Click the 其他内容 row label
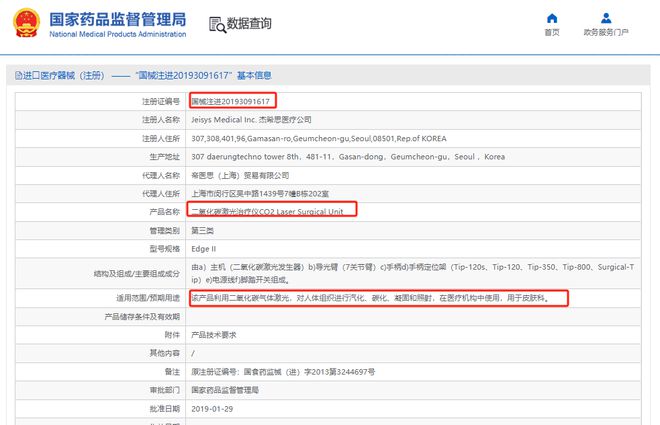 coord(165,353)
